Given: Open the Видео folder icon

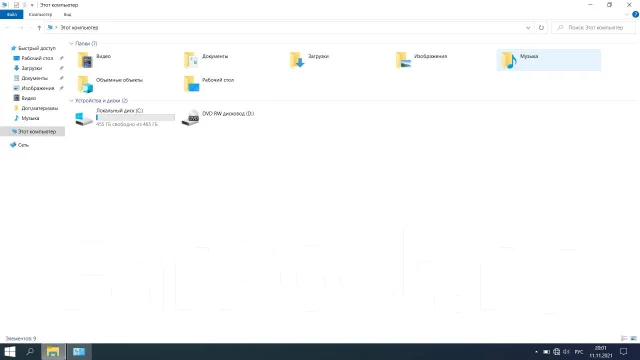Looking at the screenshot, I should point(85,60).
